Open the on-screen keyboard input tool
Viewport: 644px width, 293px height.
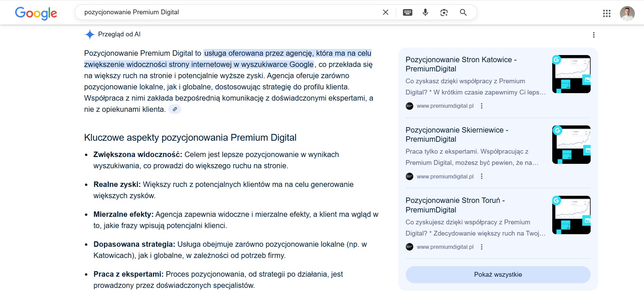point(407,13)
